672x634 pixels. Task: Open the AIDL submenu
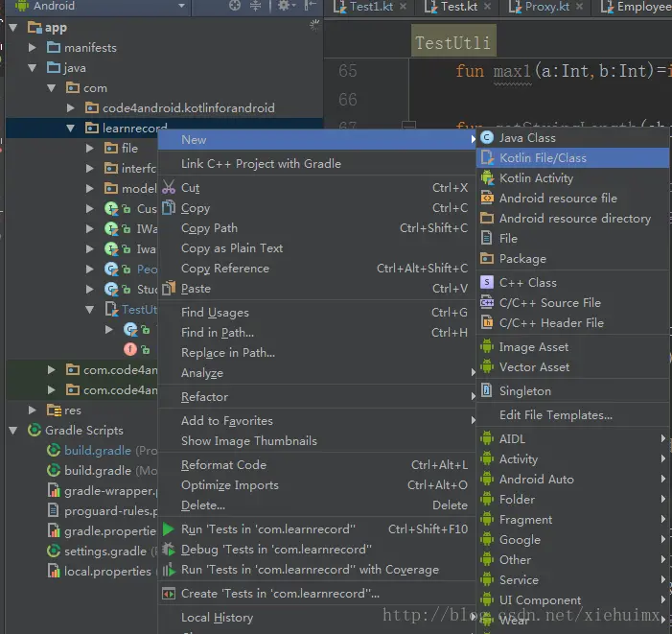(572, 439)
